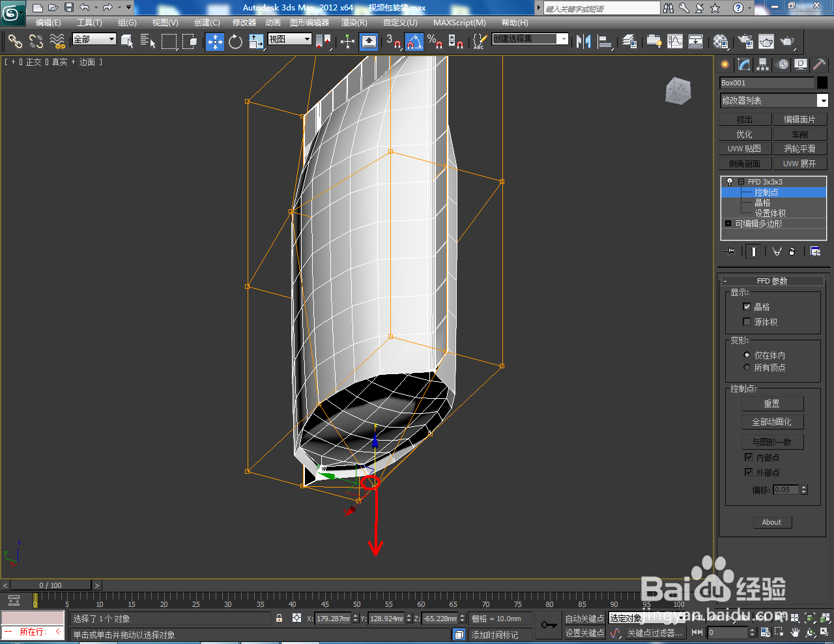The image size is (834, 644).
Task: Open the quick access toolbar customize arrow
Action: tap(128, 8)
